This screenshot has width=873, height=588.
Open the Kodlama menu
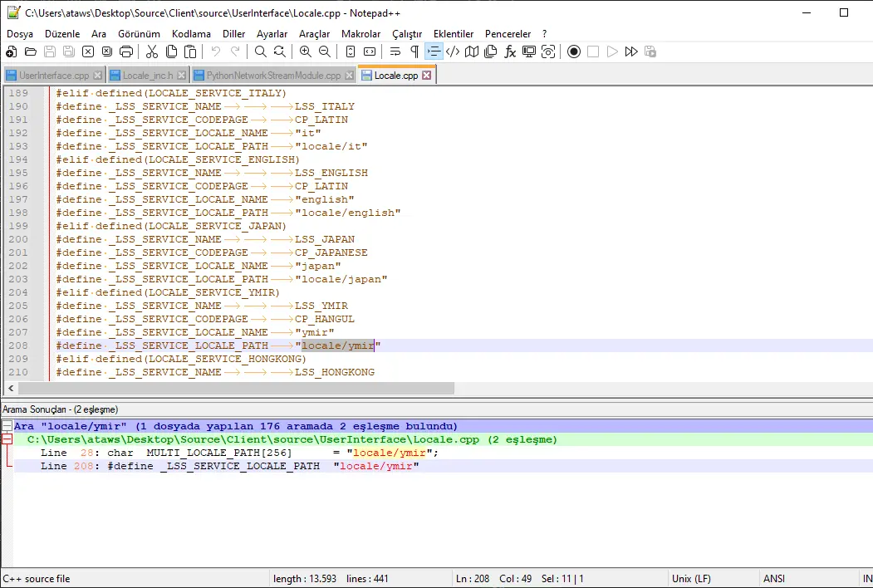coord(191,34)
